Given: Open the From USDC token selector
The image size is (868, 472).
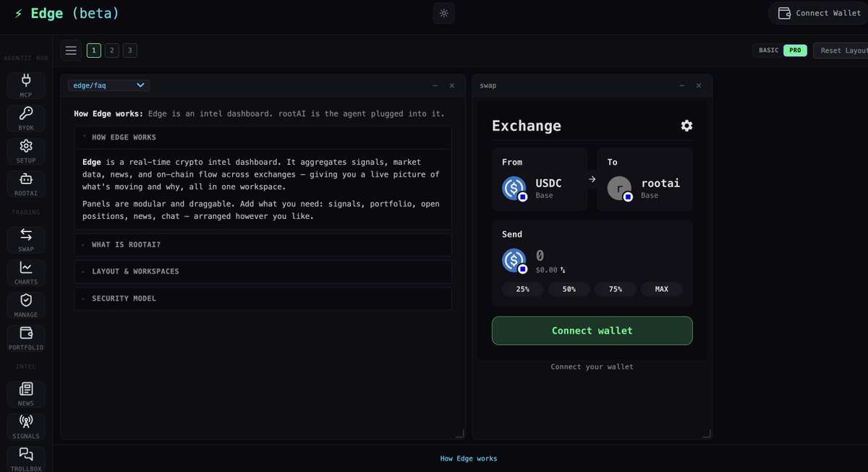Looking at the screenshot, I should 540,179.
